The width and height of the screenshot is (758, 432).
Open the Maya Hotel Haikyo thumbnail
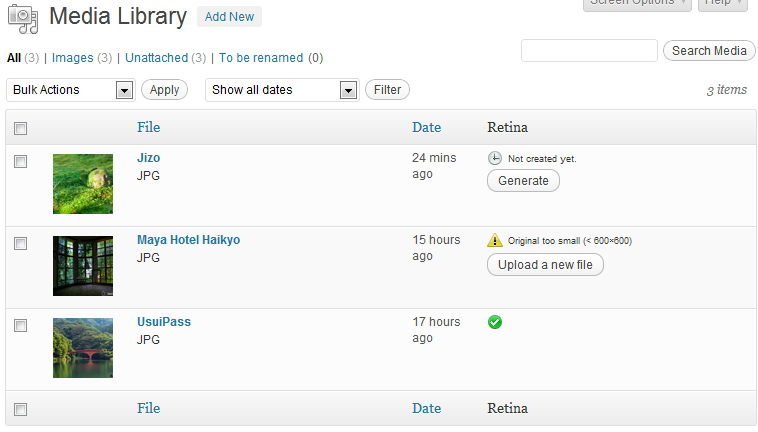pyautogui.click(x=83, y=266)
